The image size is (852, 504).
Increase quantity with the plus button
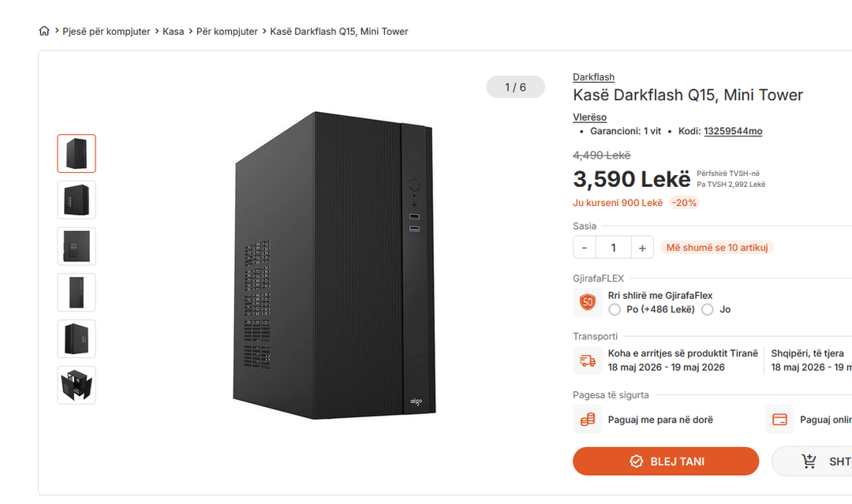(642, 248)
